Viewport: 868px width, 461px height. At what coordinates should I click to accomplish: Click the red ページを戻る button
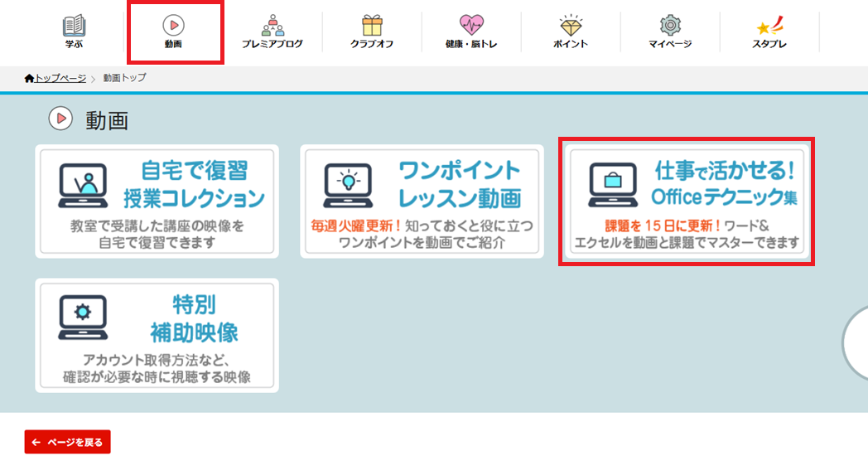point(68,442)
